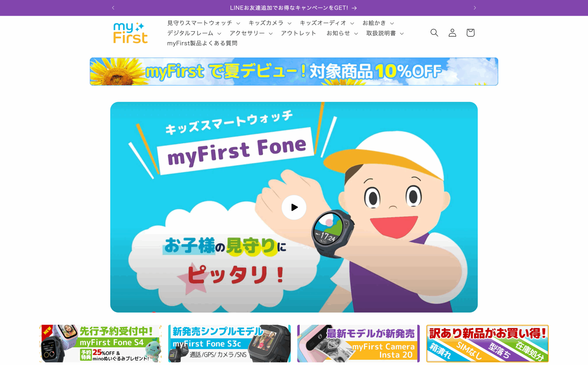Open myFirst Fone S4 preorder banner

click(x=100, y=343)
